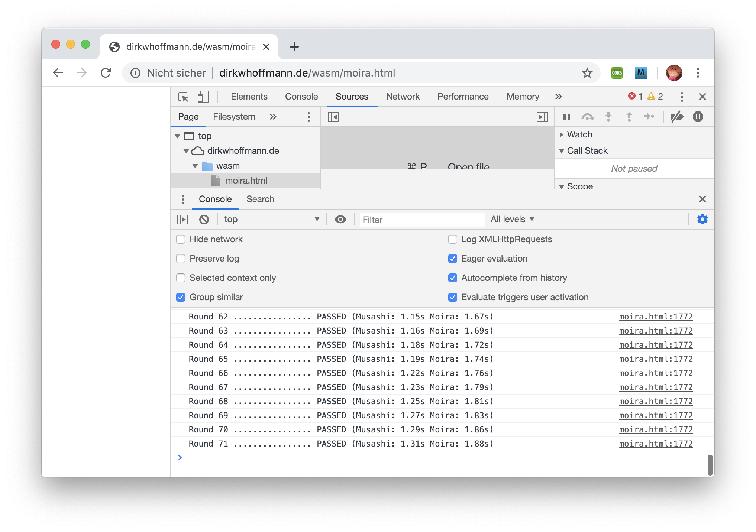Enable Log XMLHttpRequests checkbox

453,239
